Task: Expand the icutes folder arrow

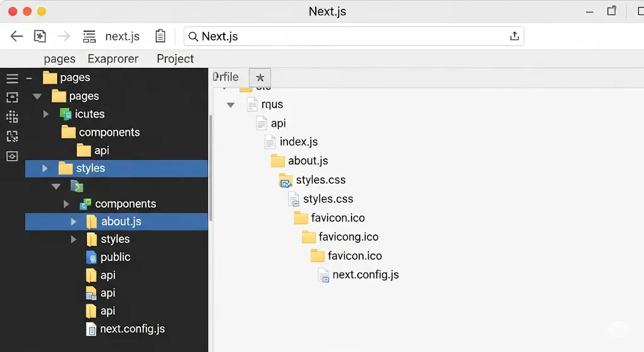Action: click(45, 114)
